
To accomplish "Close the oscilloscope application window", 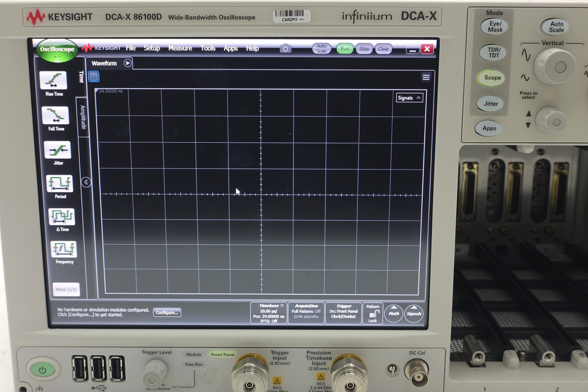I will pos(427,49).
